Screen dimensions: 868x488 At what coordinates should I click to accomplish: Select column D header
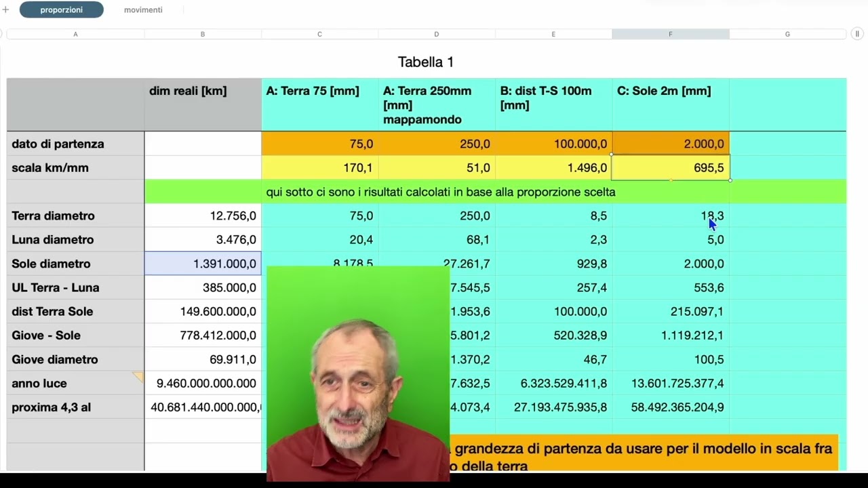(437, 34)
